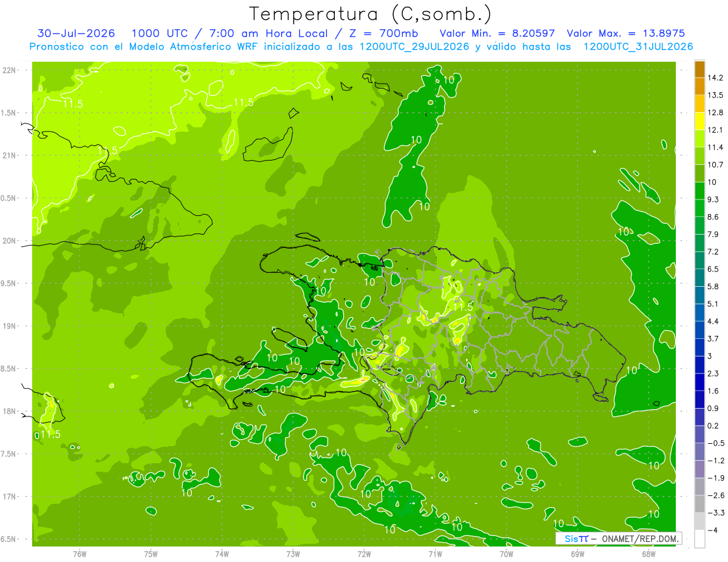This screenshot has height=562, width=728.
Task: Click the '75W' longitude axis label
Action: [151, 554]
